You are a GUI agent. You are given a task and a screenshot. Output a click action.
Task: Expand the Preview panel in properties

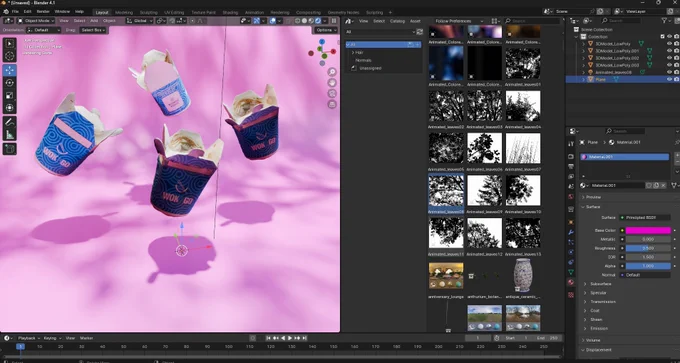(583, 197)
